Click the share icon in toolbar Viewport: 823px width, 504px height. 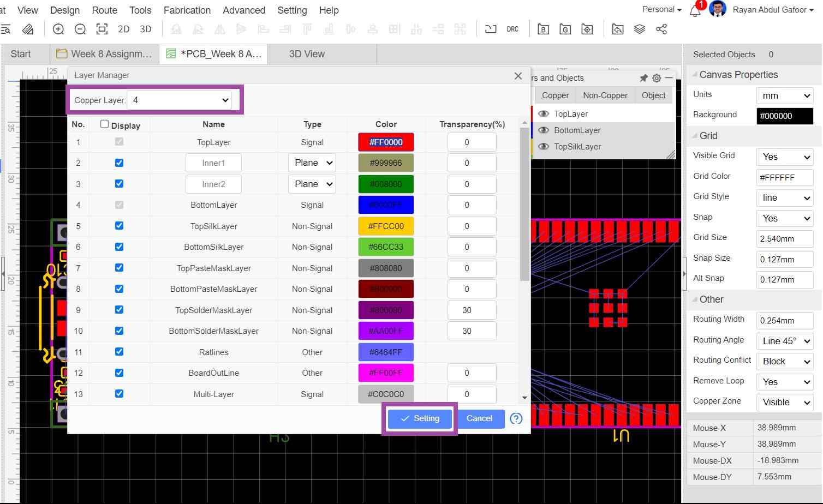661,29
